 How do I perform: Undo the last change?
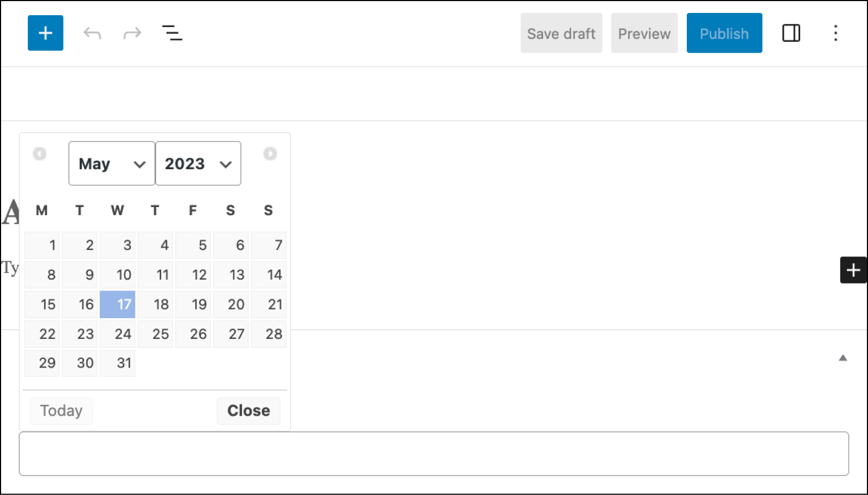tap(92, 33)
